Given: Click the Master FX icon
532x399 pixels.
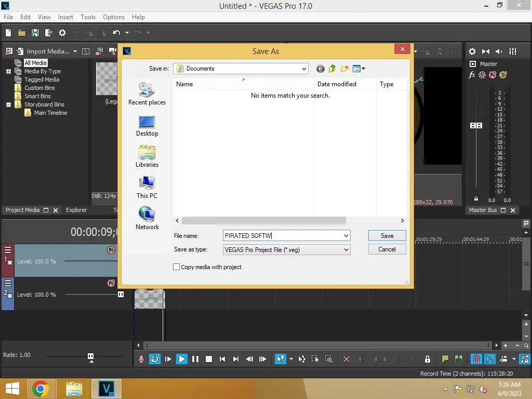Looking at the screenshot, I should click(x=472, y=75).
